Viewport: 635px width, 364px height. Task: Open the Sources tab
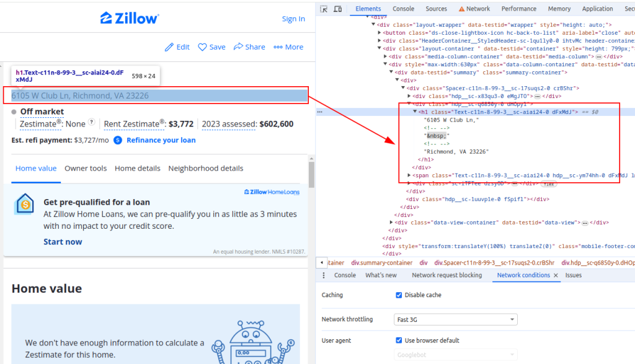436,9
